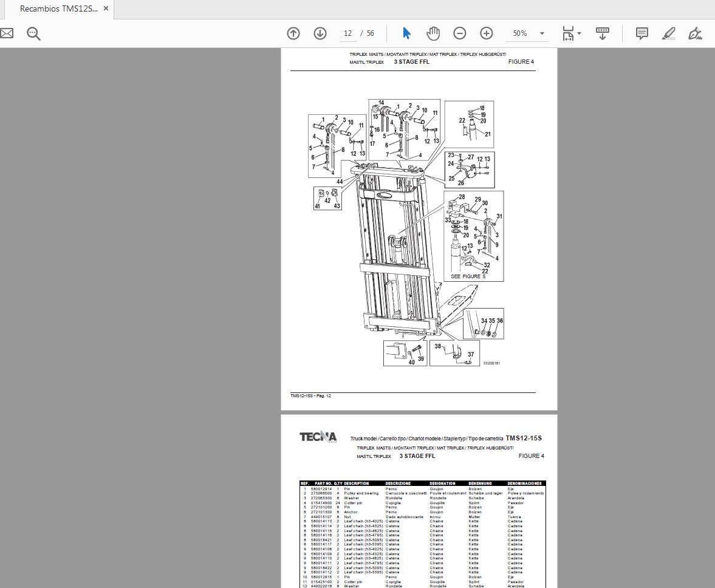
Task: Click the TECNA logo on the parts page
Action: point(317,436)
